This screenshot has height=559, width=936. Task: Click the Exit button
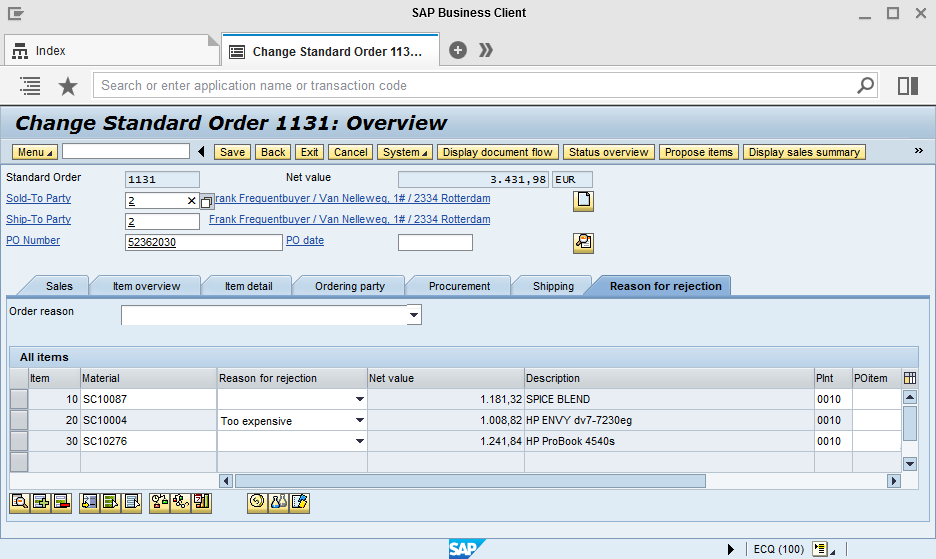[309, 152]
